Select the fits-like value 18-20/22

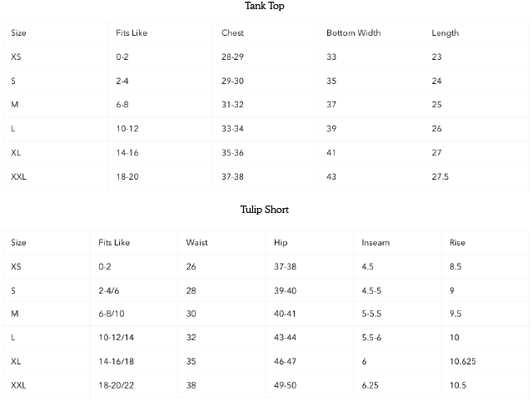tap(116, 386)
